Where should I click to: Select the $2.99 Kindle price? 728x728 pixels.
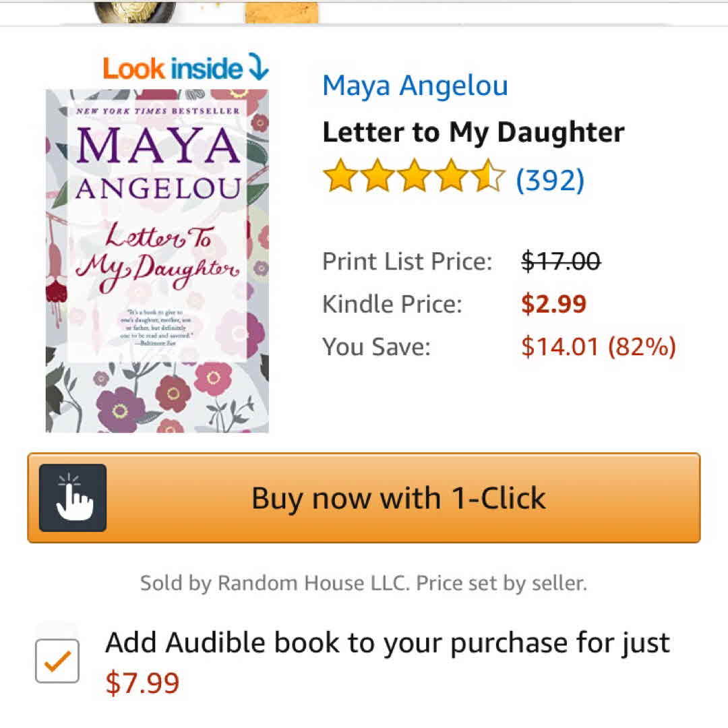[x=554, y=304]
